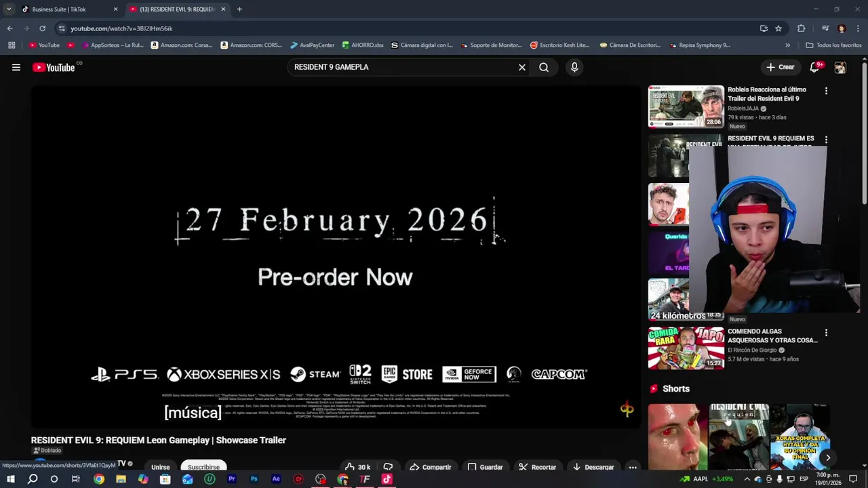Viewport: 868px width, 488px height.
Task: Click the Compartir share button
Action: (x=431, y=467)
